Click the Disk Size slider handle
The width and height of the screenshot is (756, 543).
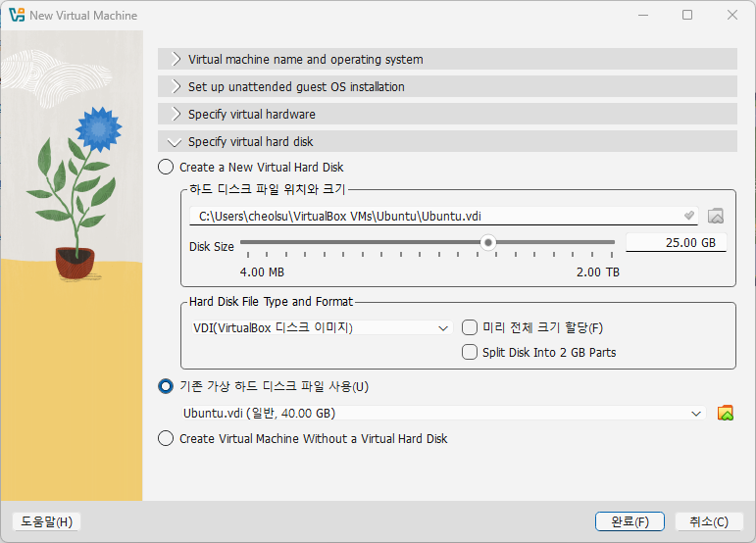[487, 242]
